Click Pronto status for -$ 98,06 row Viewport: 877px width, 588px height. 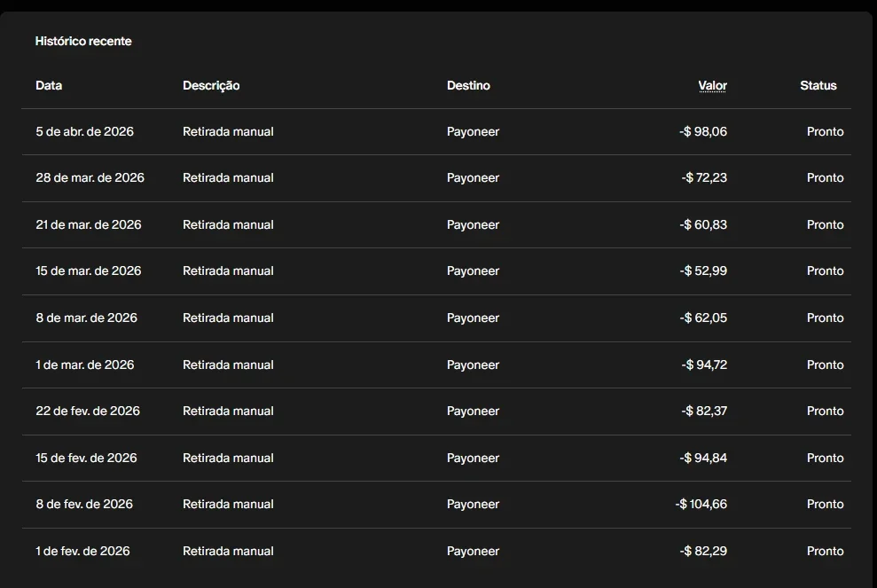point(825,131)
